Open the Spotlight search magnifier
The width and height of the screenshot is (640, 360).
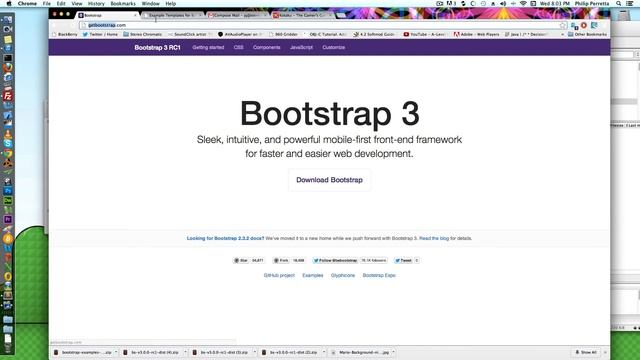point(619,3)
